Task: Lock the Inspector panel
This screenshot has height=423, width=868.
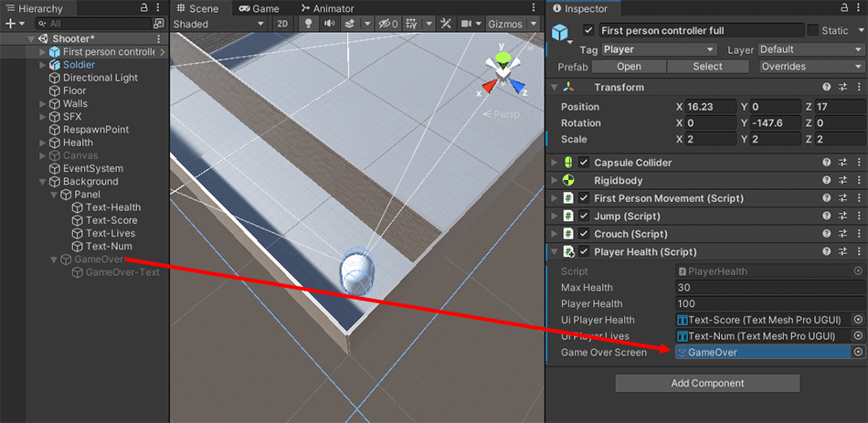Action: [x=838, y=8]
